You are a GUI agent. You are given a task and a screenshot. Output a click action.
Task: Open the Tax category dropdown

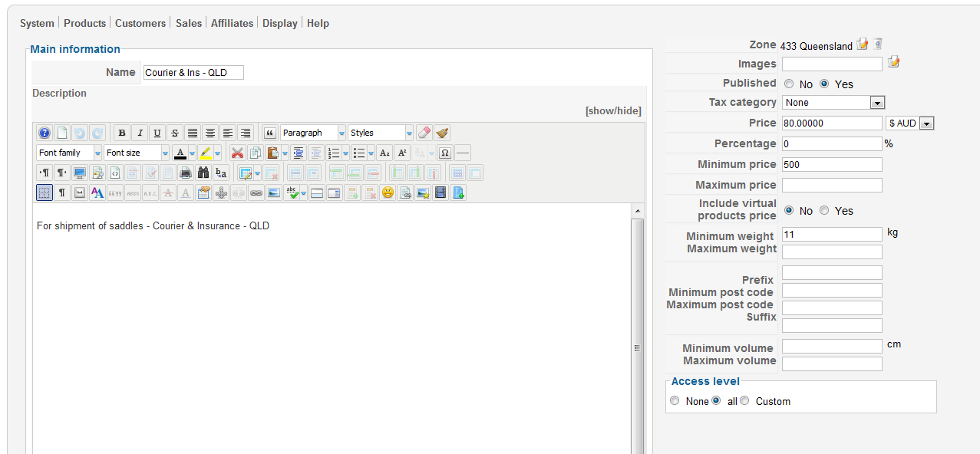click(x=834, y=102)
